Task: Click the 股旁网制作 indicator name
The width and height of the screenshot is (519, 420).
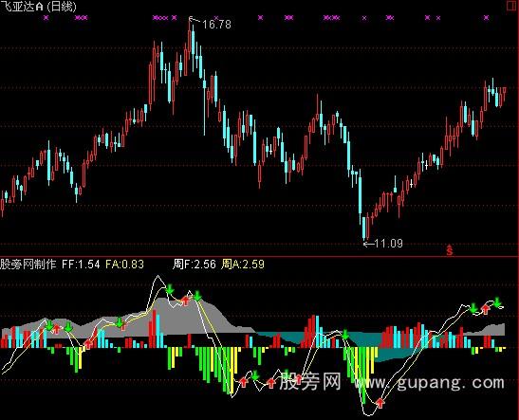Action: click(28, 265)
